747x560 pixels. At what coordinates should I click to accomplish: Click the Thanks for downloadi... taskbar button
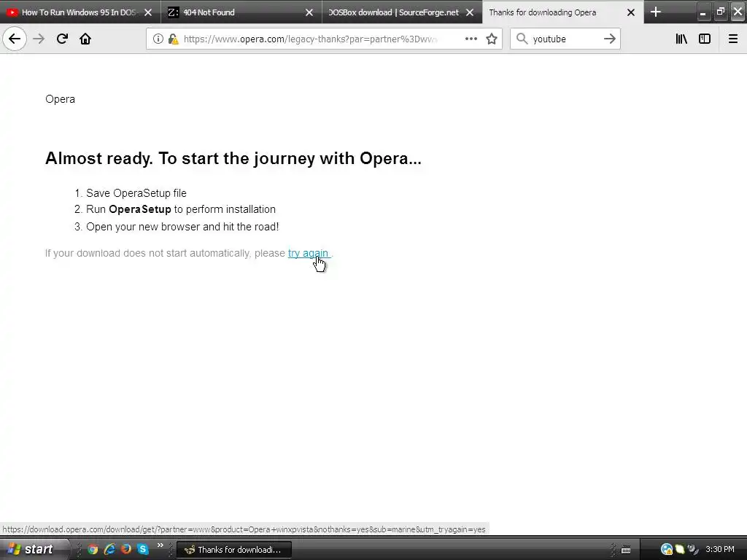click(x=234, y=550)
